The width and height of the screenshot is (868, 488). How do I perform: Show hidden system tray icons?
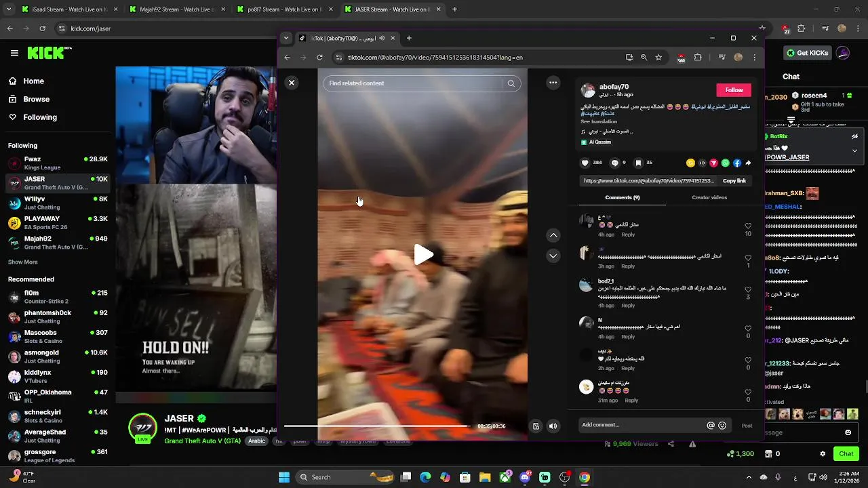pos(749,477)
